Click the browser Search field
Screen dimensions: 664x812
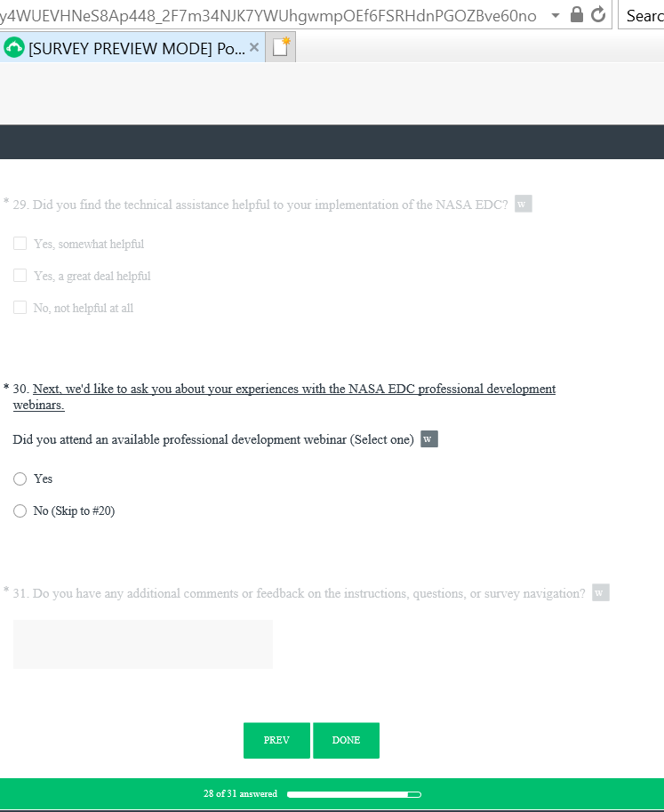click(643, 15)
